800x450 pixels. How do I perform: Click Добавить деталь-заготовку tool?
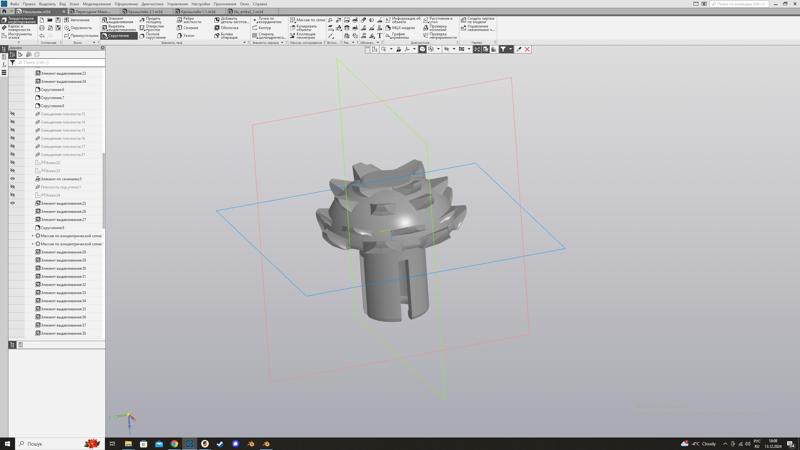tap(232, 20)
